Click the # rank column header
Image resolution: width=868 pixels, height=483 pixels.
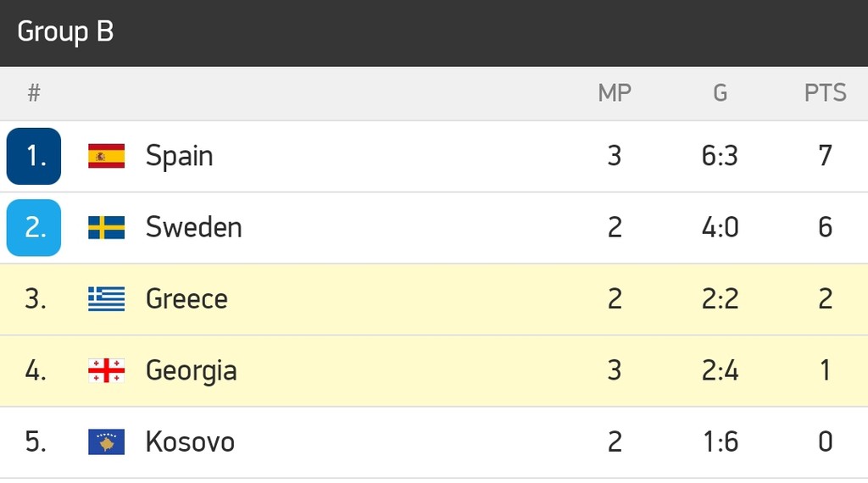34,93
